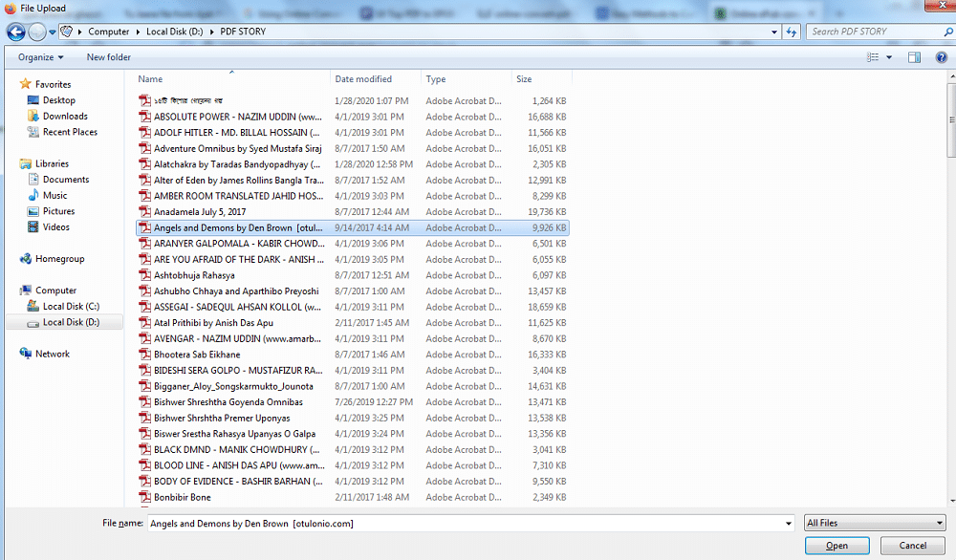The image size is (956, 560).
Task: Open the Organize menu
Action: click(41, 57)
